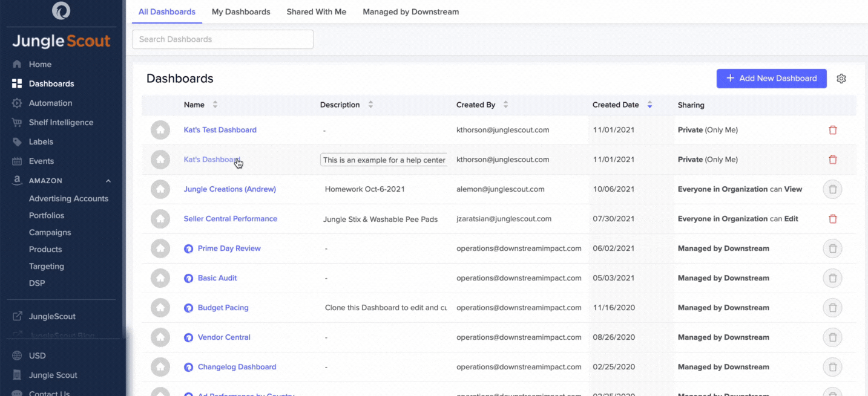
Task: Click 'Homework Oct-6-2021' description cell
Action: pos(365,189)
